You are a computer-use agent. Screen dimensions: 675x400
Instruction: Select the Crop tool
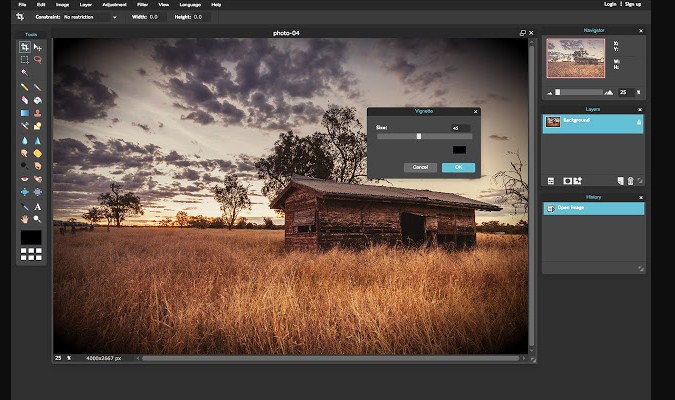(25, 47)
